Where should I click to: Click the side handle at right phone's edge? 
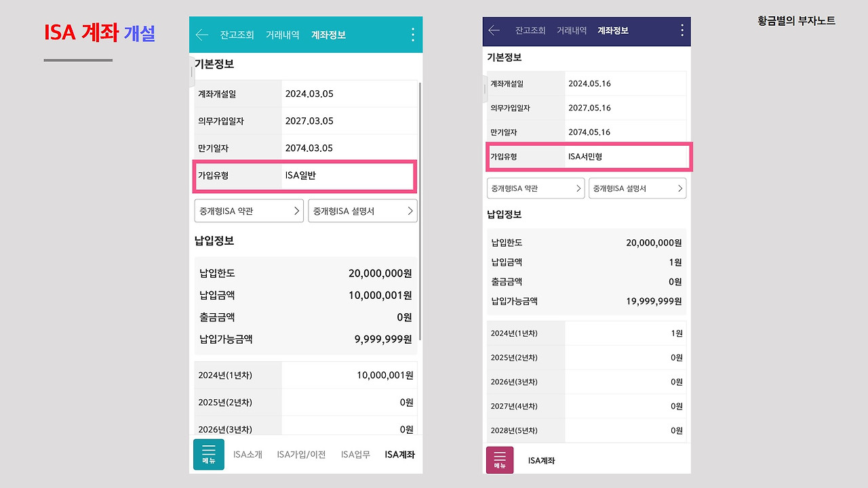tap(485, 88)
